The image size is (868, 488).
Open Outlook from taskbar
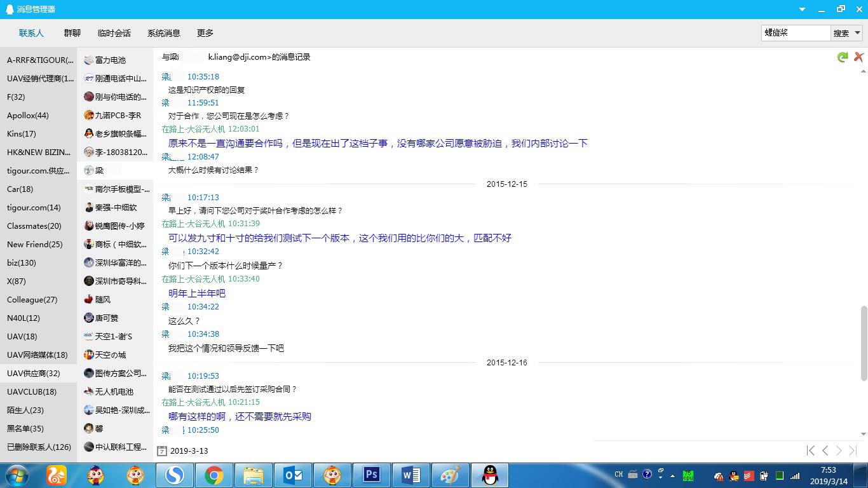(x=293, y=475)
